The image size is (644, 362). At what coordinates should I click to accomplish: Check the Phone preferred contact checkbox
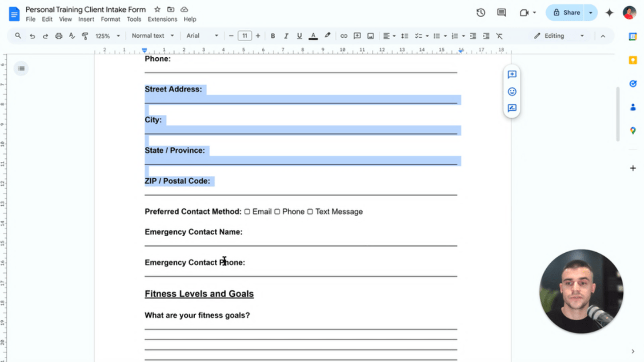[277, 211]
